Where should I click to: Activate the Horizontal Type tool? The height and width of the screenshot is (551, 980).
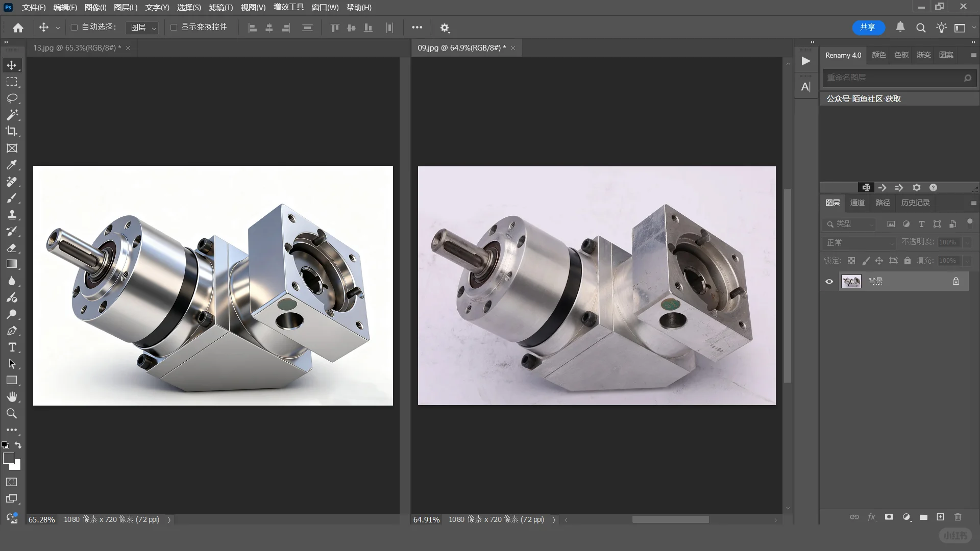point(12,347)
